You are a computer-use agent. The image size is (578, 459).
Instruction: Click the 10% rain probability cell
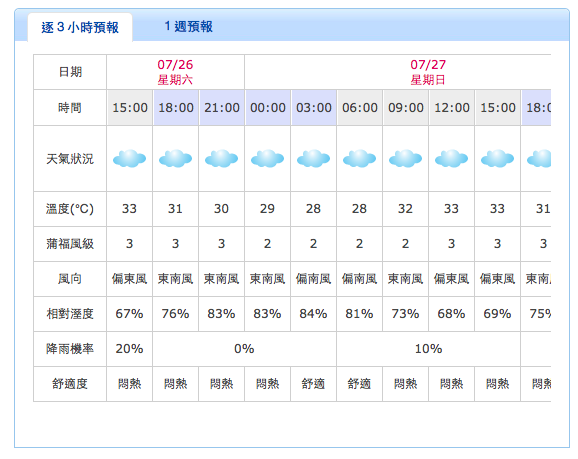(428, 349)
